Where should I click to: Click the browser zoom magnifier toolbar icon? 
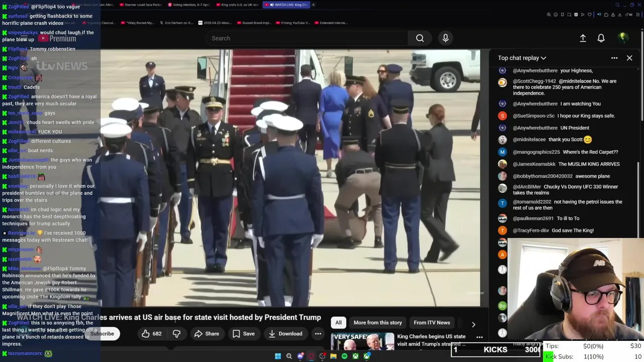(549, 15)
